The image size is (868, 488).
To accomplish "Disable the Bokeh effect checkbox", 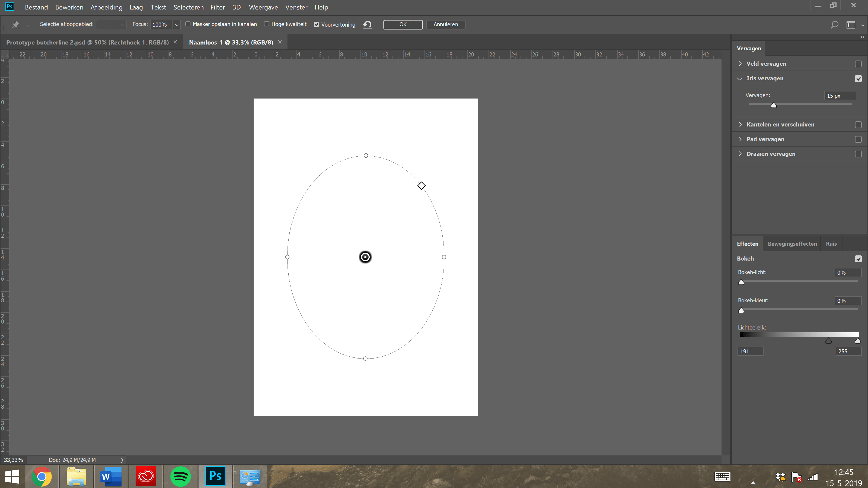I will pyautogui.click(x=859, y=259).
